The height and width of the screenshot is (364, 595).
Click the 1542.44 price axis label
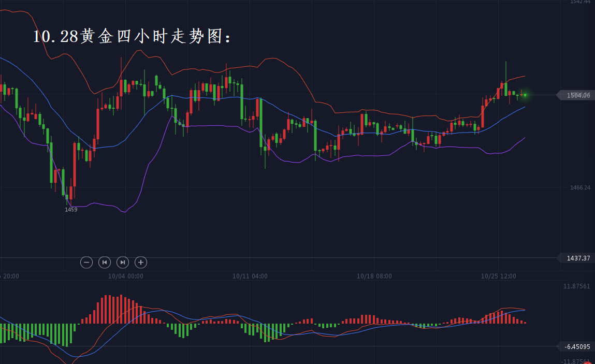pyautogui.click(x=579, y=2)
